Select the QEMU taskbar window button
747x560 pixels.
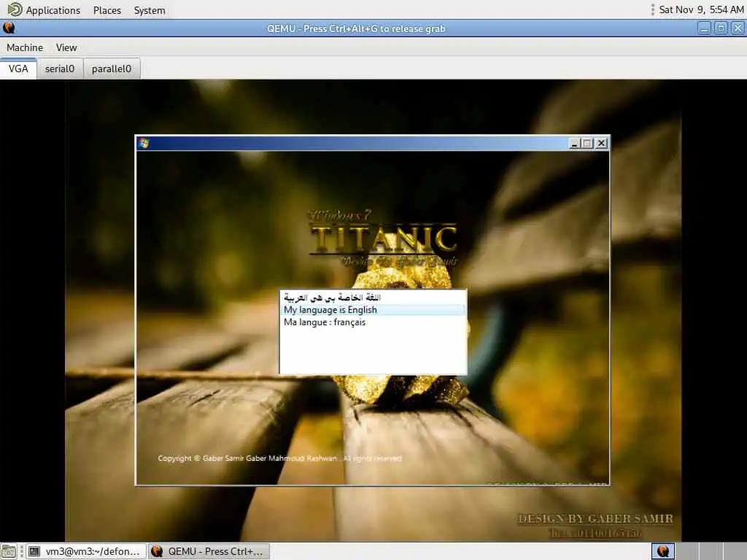click(209, 551)
